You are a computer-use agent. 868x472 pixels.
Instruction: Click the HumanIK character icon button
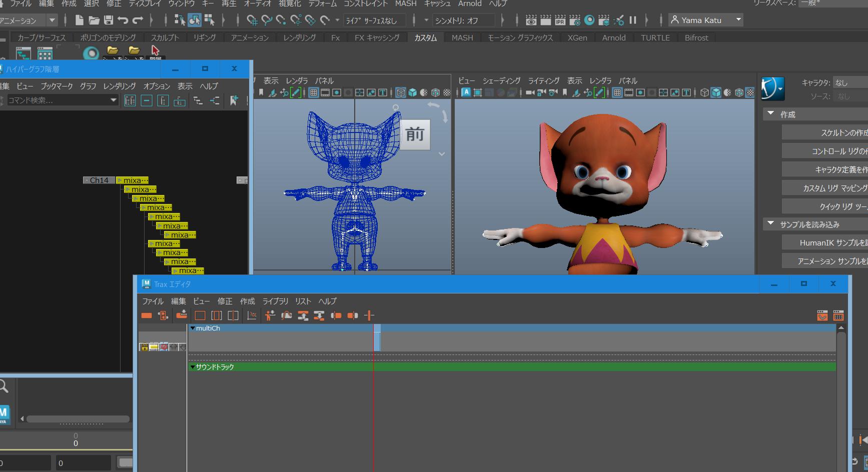pyautogui.click(x=773, y=89)
